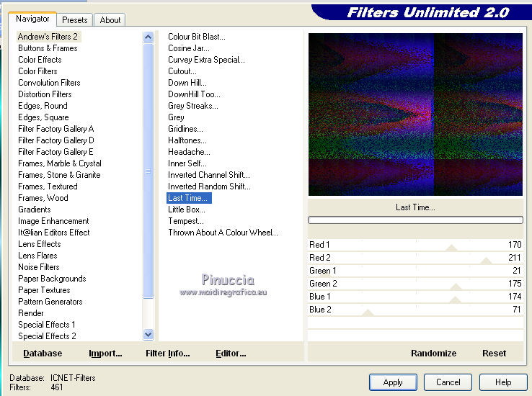Open Filter Info...
This screenshot has width=532, height=396.
pyautogui.click(x=168, y=354)
